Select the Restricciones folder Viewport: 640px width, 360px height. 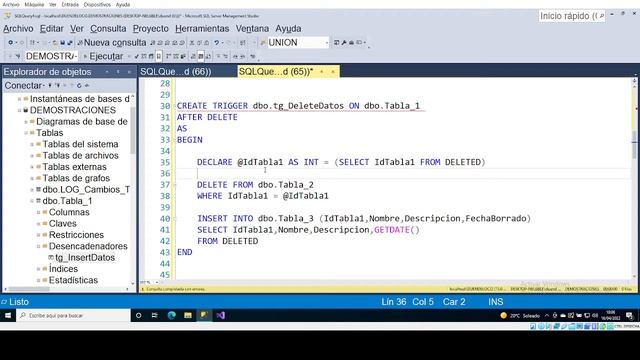(x=76, y=235)
